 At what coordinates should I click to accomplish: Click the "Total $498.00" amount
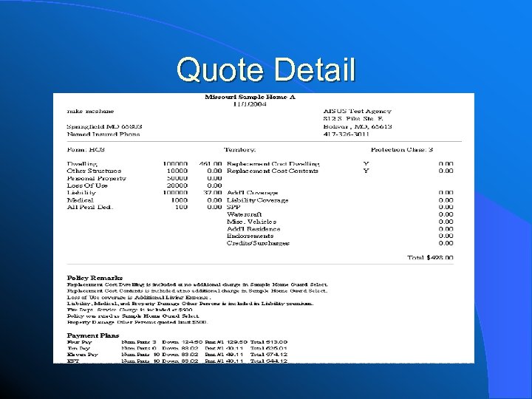[430, 258]
